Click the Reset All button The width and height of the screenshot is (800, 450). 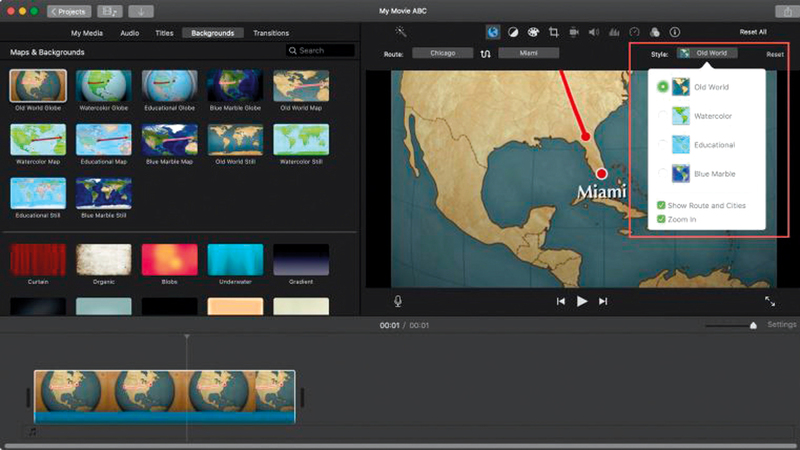click(753, 32)
